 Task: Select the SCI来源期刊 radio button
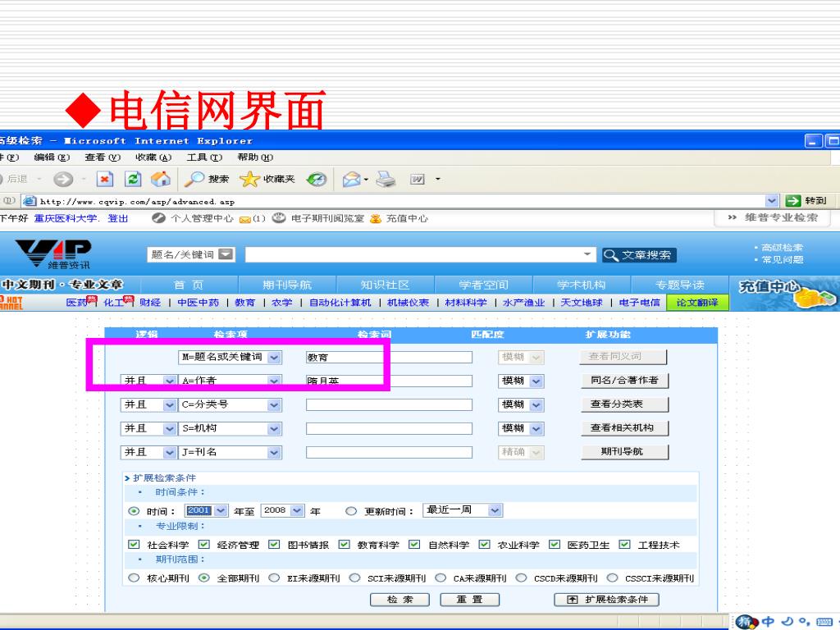(x=354, y=578)
